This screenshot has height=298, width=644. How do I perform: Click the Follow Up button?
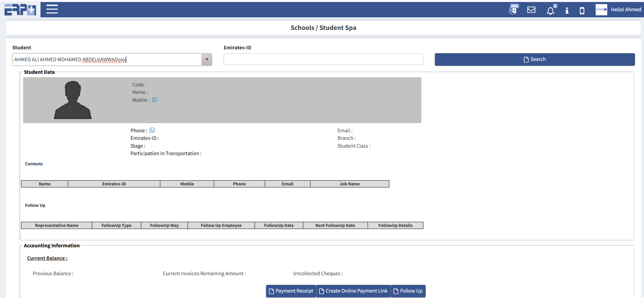tap(408, 291)
